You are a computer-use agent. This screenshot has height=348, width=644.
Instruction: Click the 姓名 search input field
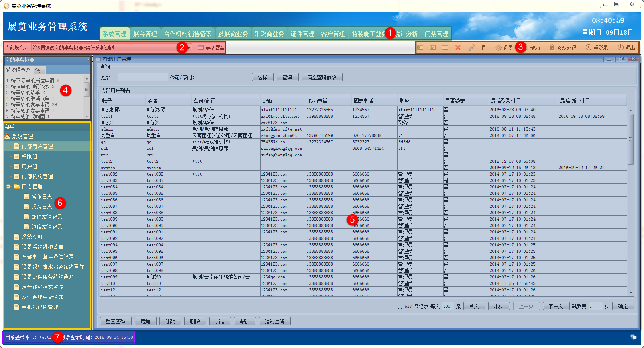coord(143,77)
